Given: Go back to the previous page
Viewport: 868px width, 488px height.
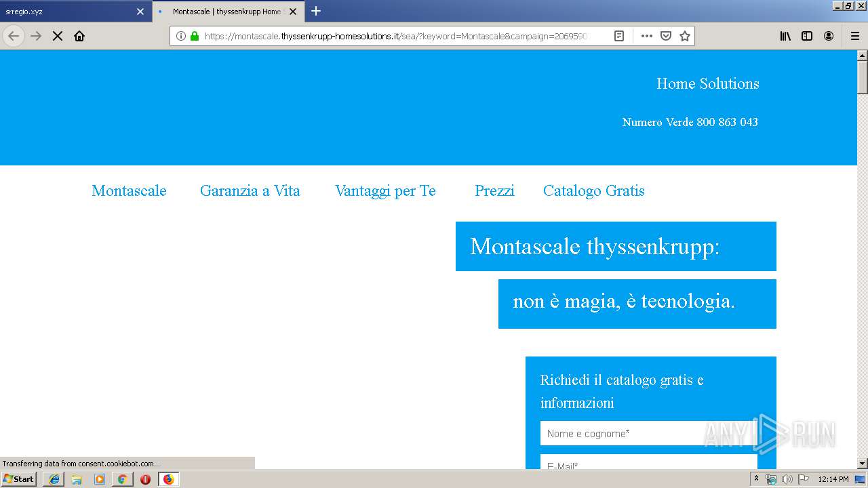Looking at the screenshot, I should point(14,36).
